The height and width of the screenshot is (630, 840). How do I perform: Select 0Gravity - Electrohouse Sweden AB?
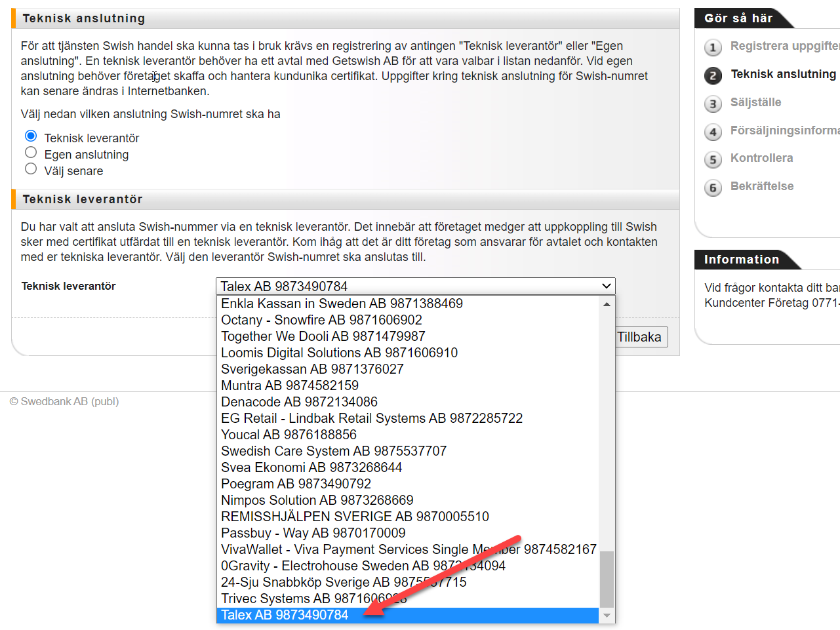407,566
